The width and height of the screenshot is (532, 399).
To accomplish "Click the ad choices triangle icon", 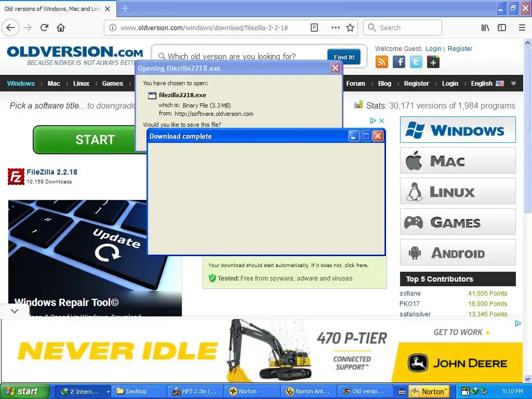I will click(373, 121).
